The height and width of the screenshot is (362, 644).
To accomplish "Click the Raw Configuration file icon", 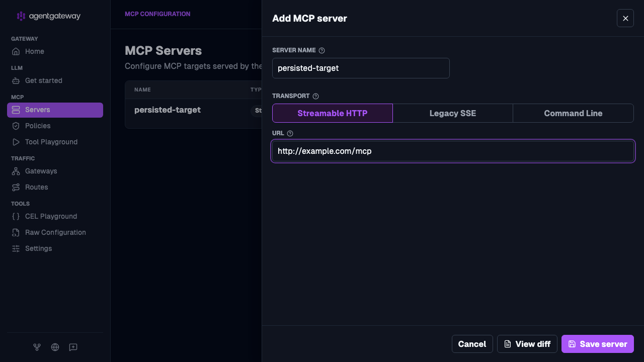I will tap(16, 232).
